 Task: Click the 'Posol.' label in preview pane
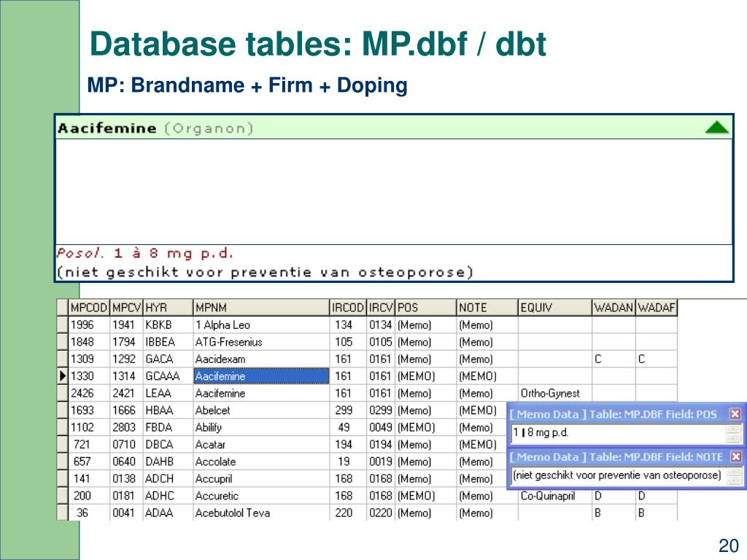tap(80, 253)
